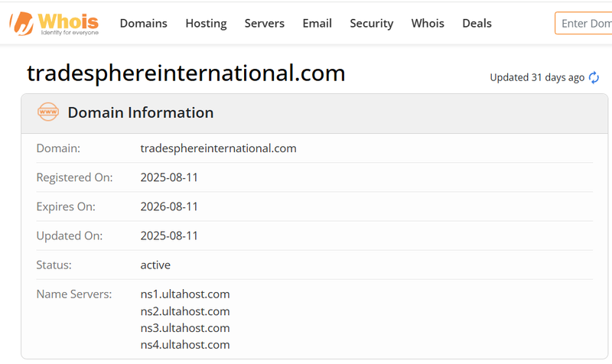Click the 'Name Servers:' label
The image size is (612, 364).
(74, 294)
